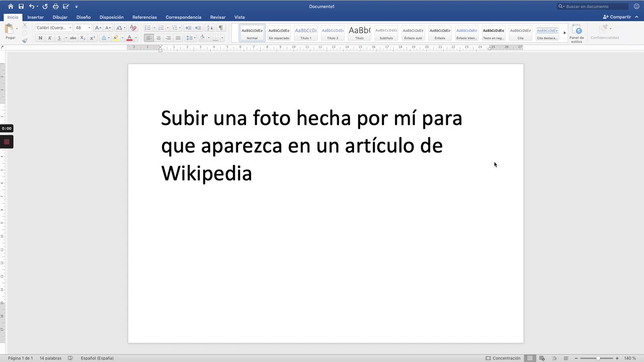Enable Concentración focus mode
Viewport: 644px width, 362px height.
point(503,358)
